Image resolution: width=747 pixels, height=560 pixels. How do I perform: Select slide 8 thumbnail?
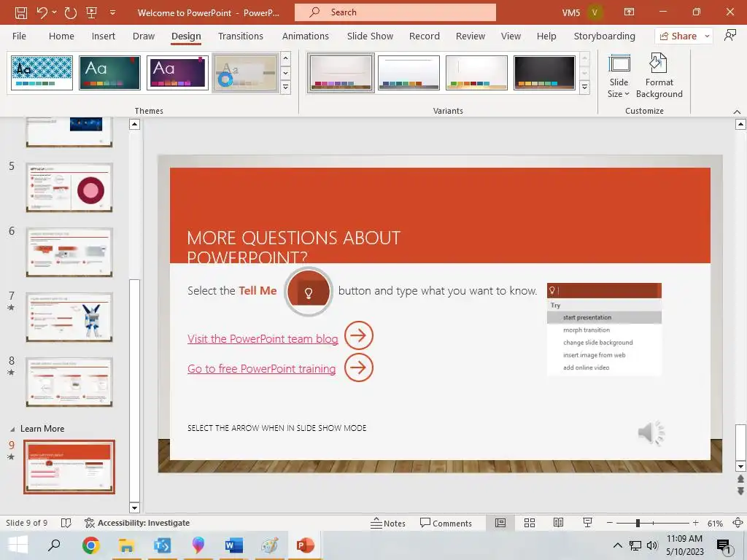69,382
